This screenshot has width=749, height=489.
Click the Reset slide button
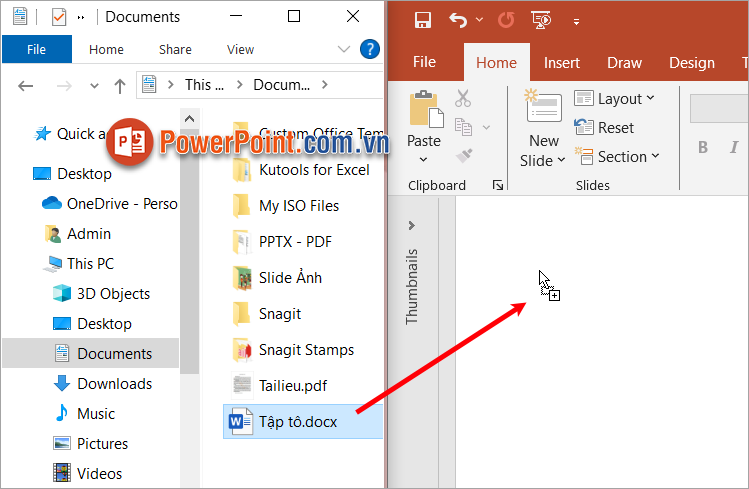coord(604,128)
